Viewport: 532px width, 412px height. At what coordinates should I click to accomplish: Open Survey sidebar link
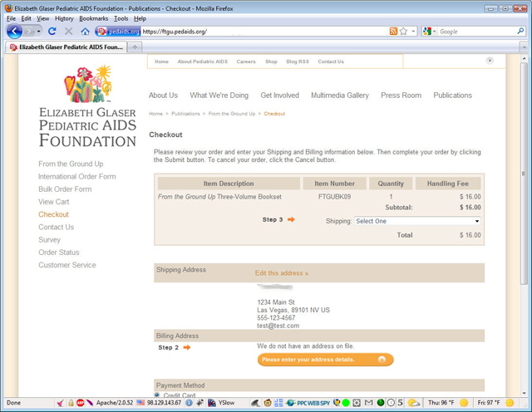point(49,240)
